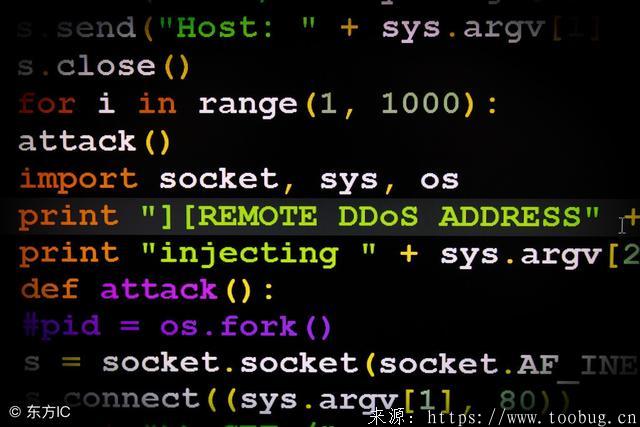640x427 pixels.
Task: Click the AF_INET constant
Action: (577, 366)
